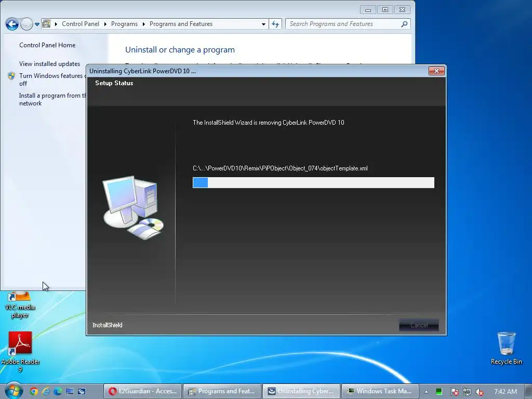Launch Microsoft Edge from quick launch
Viewport: 532px width, 399px height.
[x=58, y=392]
